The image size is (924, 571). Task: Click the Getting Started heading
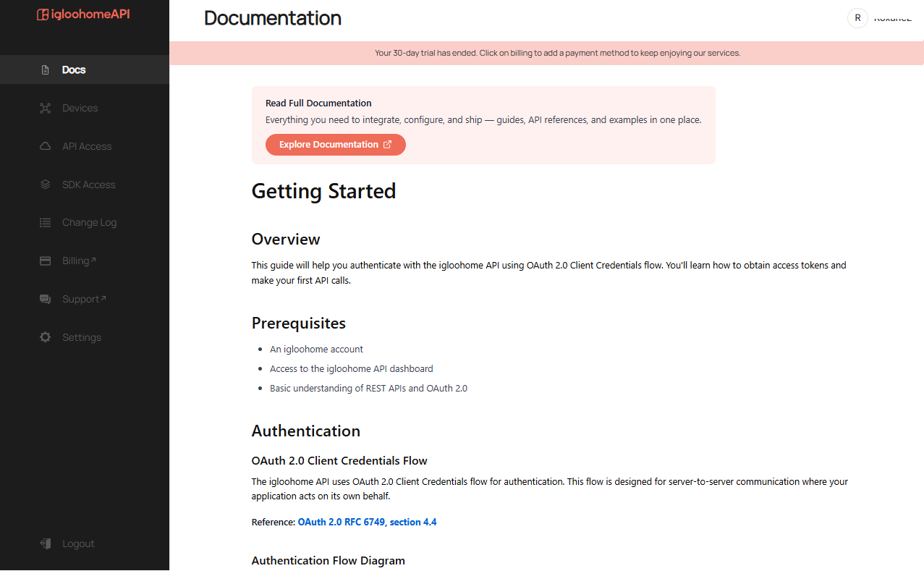[323, 191]
